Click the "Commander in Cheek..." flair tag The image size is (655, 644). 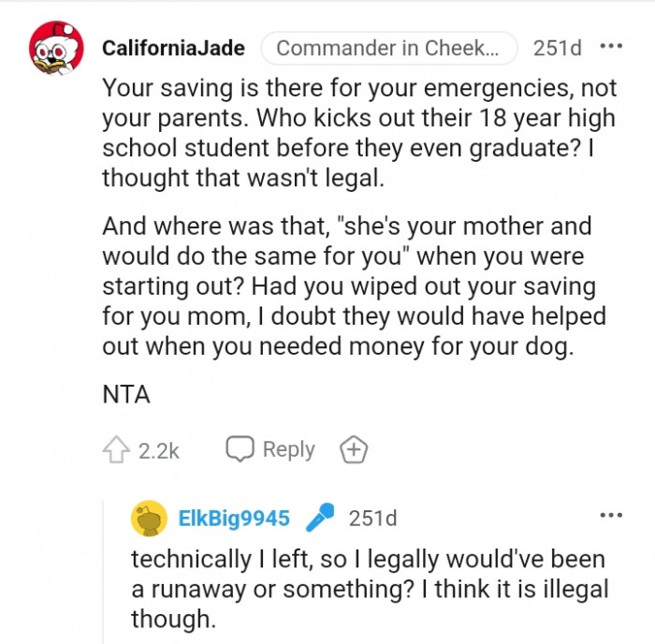pyautogui.click(x=388, y=48)
